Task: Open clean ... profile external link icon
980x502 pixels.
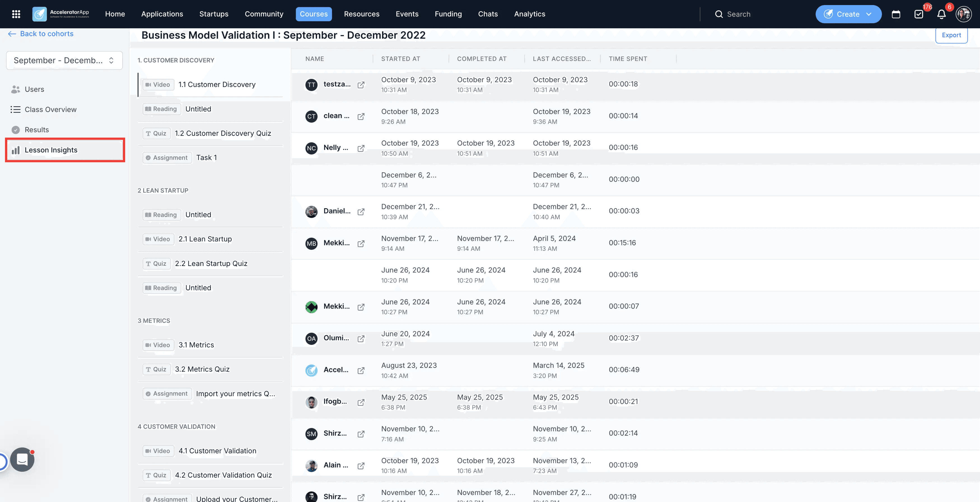Action: coord(361,116)
